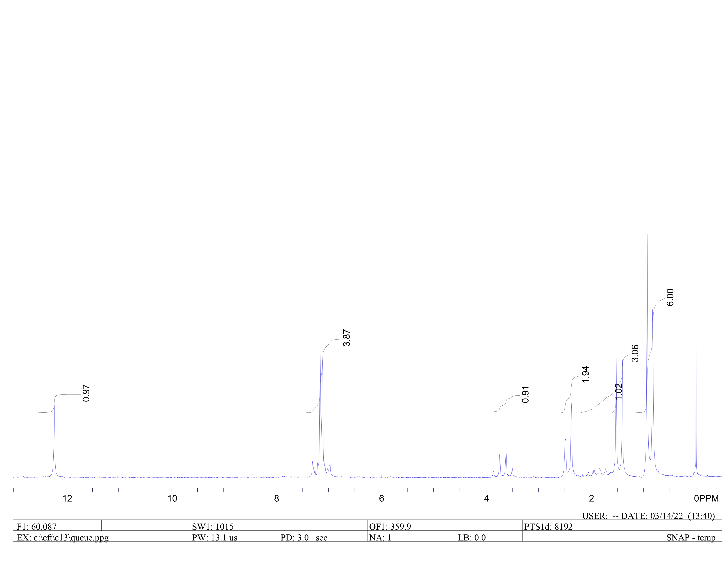Click the peak near 2.4 ppm
728x563 pixels.
(571, 439)
